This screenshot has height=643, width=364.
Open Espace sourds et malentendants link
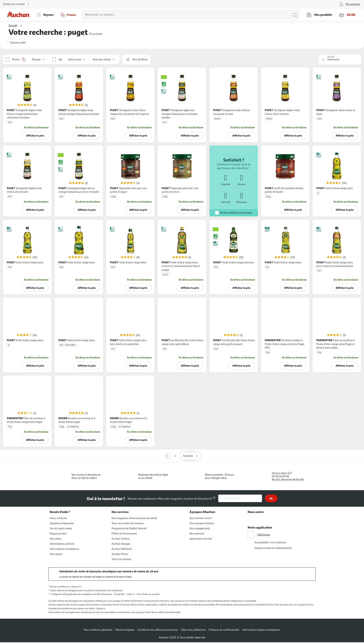click(x=273, y=548)
